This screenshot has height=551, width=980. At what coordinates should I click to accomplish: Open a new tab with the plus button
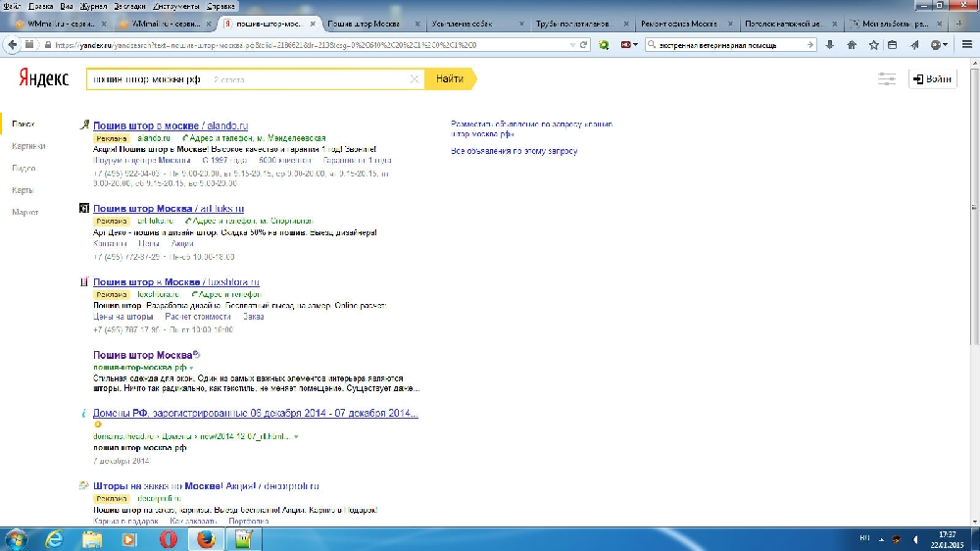(x=959, y=24)
